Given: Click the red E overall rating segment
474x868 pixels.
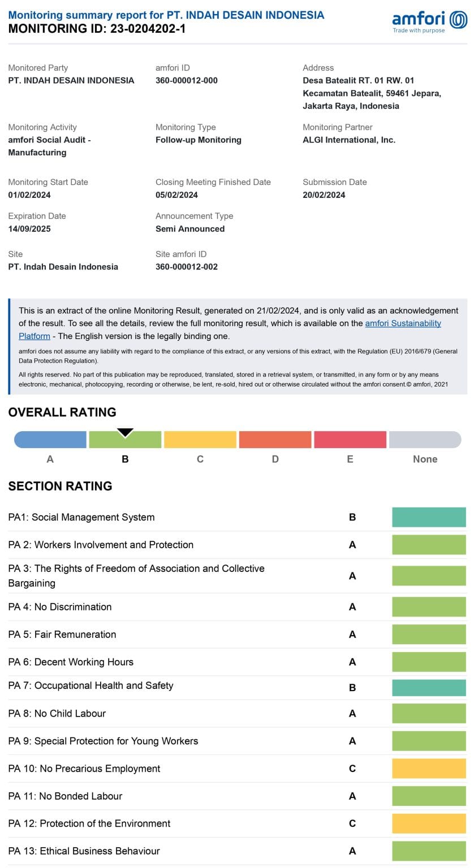Looking at the screenshot, I should point(350,440).
